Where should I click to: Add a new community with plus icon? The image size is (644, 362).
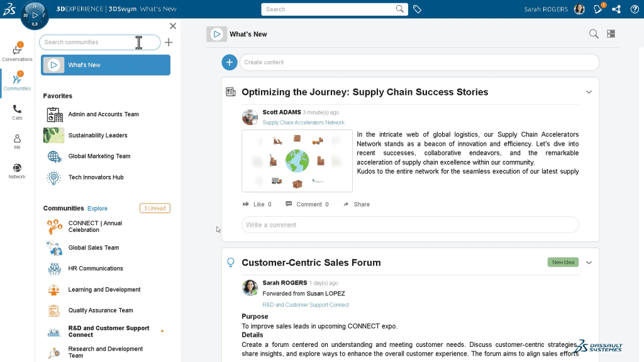point(169,42)
